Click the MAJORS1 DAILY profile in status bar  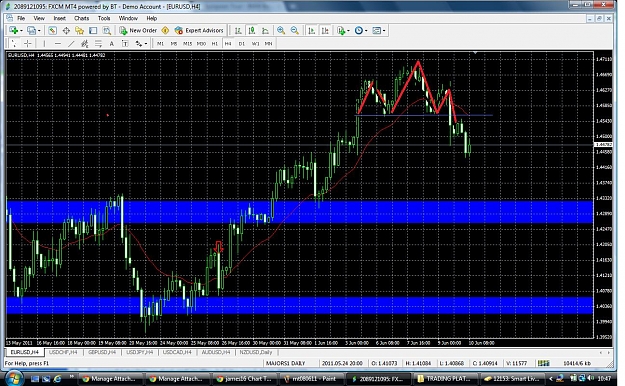coord(285,363)
